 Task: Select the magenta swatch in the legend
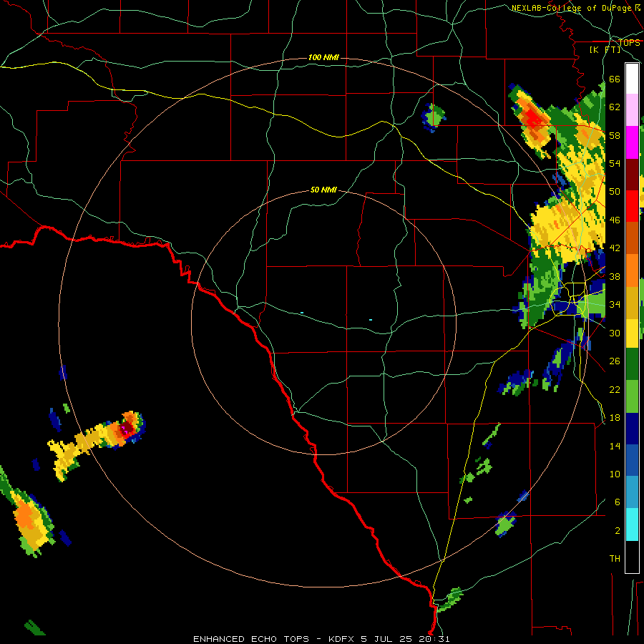(632, 142)
